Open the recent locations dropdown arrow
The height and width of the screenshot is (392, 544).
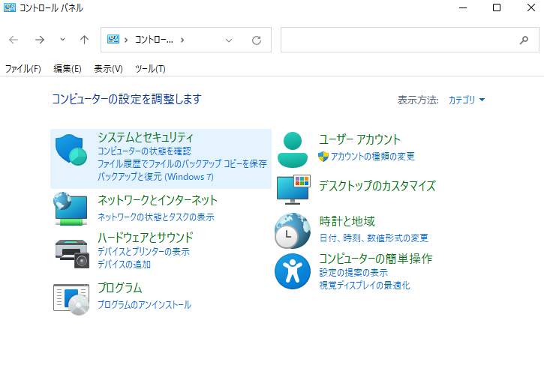pyautogui.click(x=62, y=40)
